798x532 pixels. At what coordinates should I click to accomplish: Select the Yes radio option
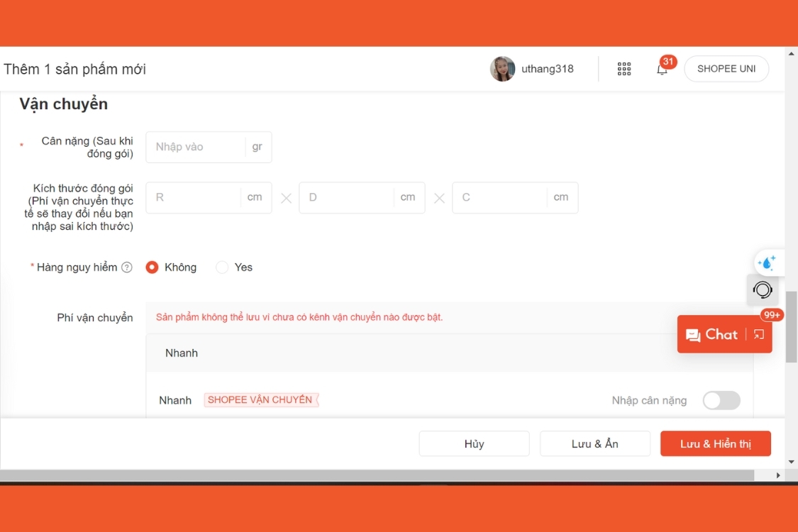[x=222, y=267]
